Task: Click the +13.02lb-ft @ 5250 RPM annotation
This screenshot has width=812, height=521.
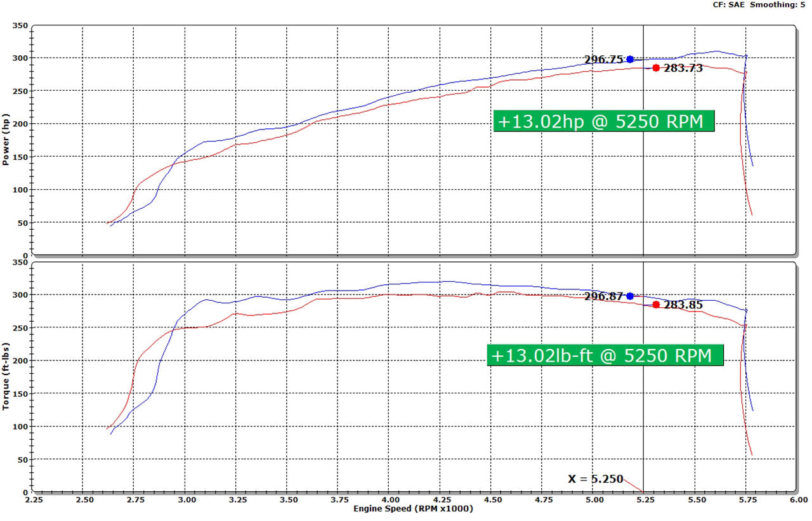Action: click(x=607, y=356)
